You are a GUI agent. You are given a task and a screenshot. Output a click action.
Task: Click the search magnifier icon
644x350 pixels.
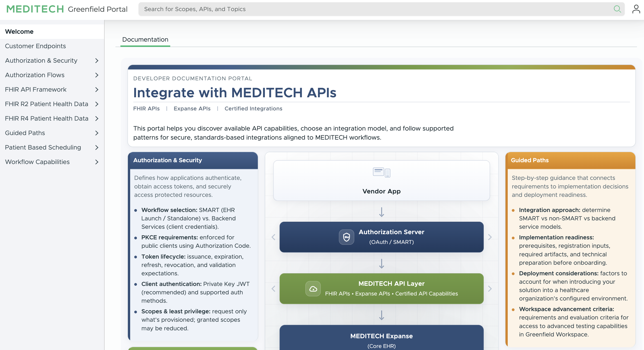[617, 9]
